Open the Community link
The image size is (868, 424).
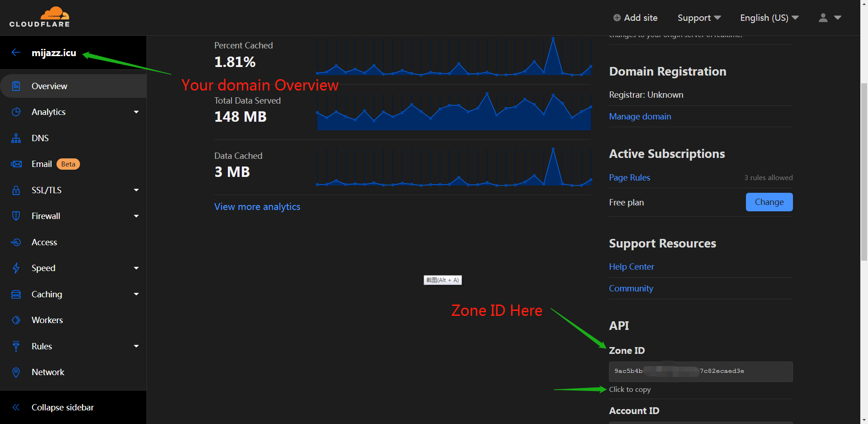tap(631, 288)
